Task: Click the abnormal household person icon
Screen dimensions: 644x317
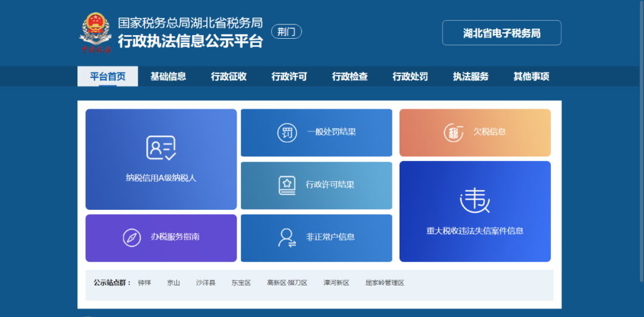Action: (287, 238)
